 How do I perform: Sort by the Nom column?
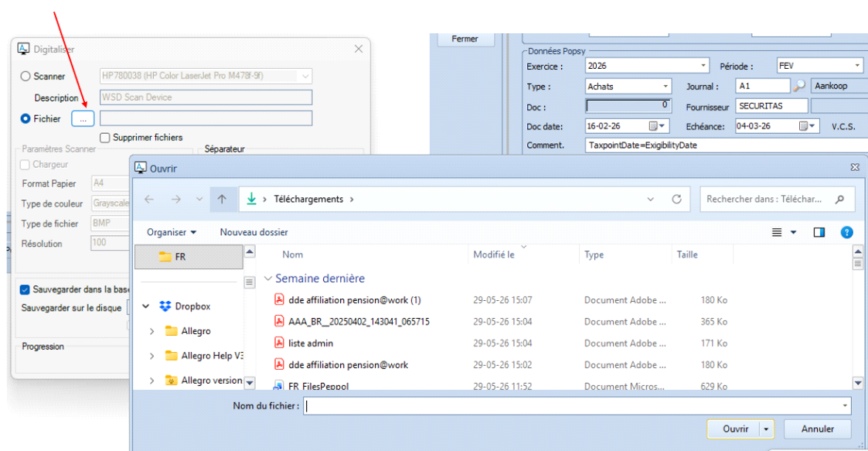coord(292,255)
